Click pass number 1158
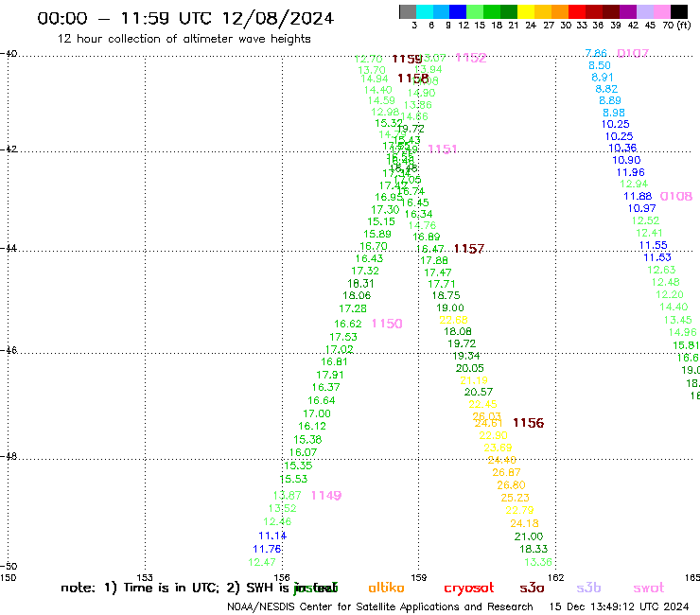700x615 pixels. coord(413,79)
